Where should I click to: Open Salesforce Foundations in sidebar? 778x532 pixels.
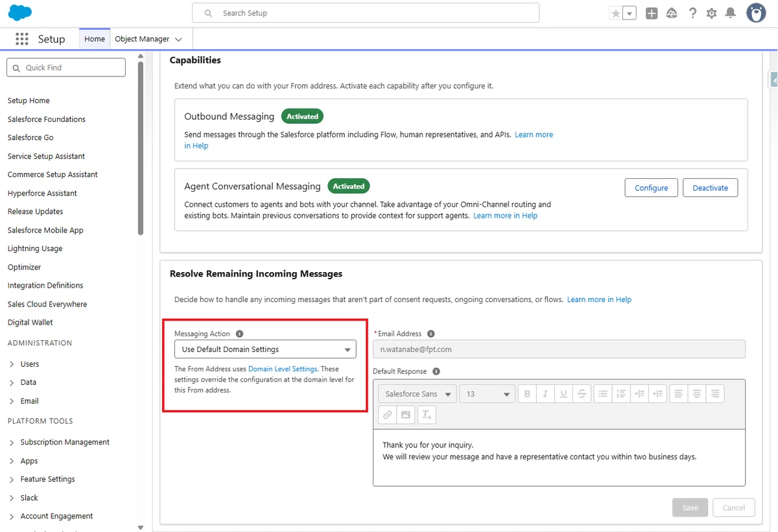click(x=47, y=119)
